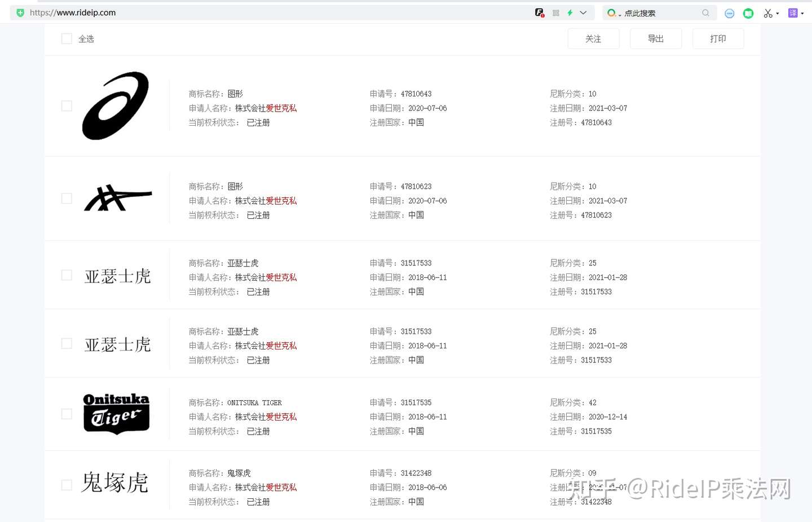Click the blue round chat extension icon

[730, 13]
